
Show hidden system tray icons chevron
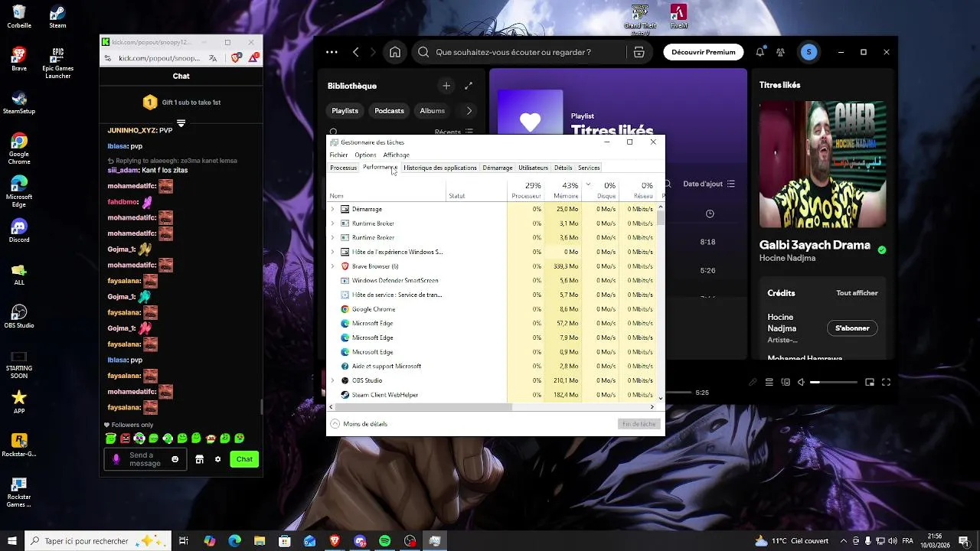pyautogui.click(x=844, y=541)
